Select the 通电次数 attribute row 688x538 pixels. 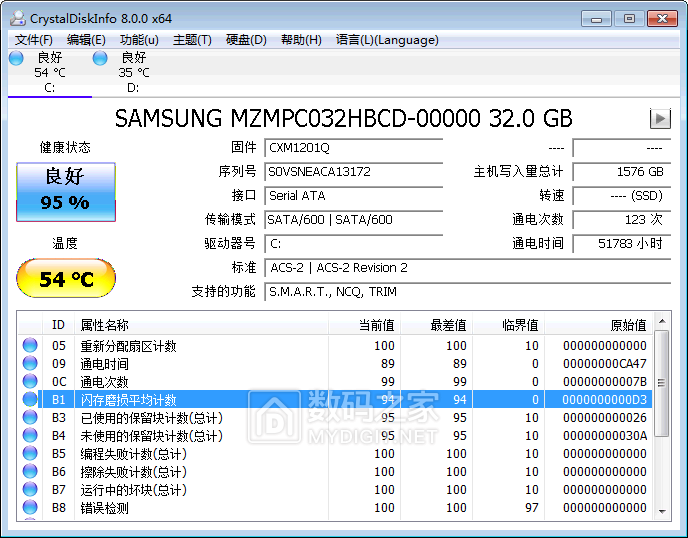pos(336,382)
